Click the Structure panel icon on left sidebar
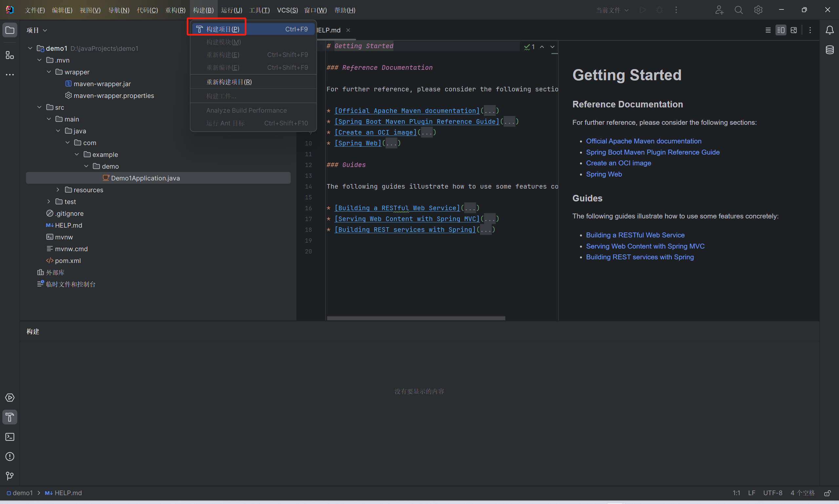The width and height of the screenshot is (839, 504). tap(9, 54)
